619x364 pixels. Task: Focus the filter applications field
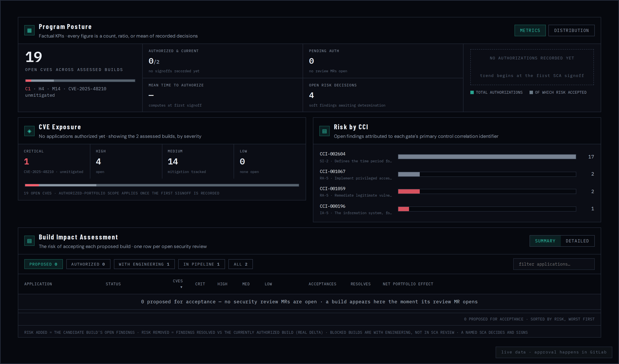pyautogui.click(x=554, y=264)
